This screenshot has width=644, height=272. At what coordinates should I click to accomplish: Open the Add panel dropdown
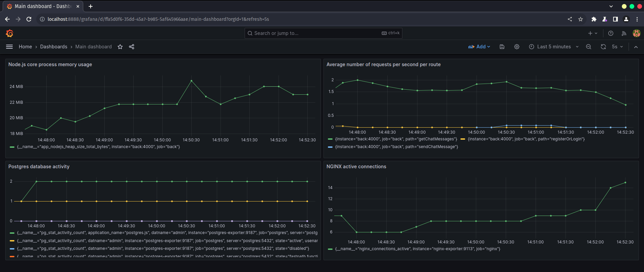(479, 47)
